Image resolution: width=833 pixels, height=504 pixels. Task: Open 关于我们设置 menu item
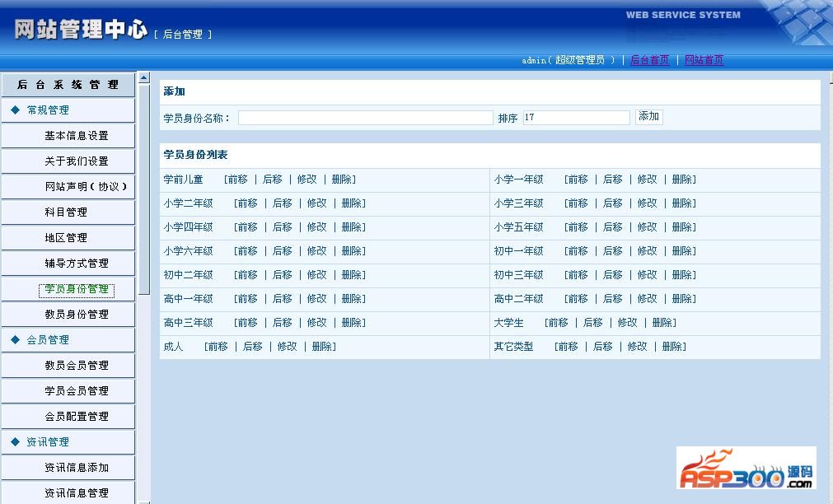tap(77, 161)
